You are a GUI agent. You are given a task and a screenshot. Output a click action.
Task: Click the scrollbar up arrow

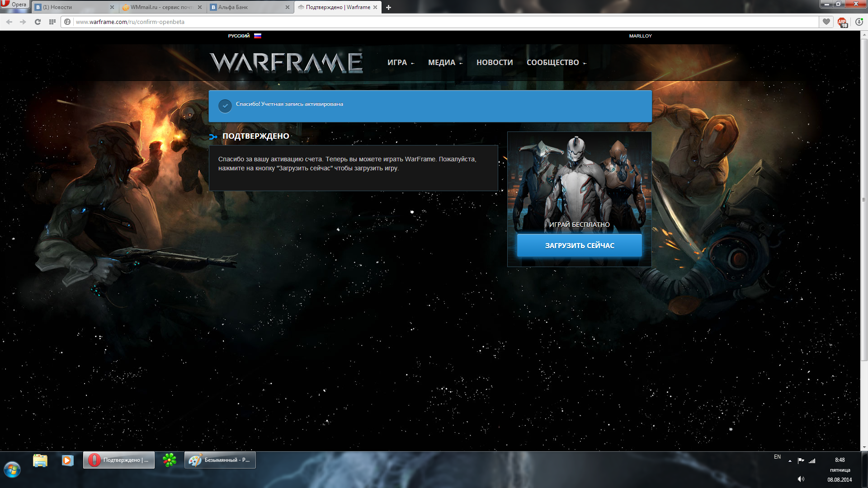point(864,34)
